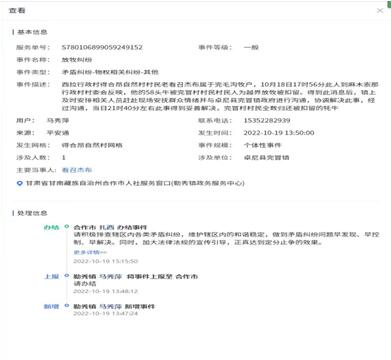The height and width of the screenshot is (360, 391).
Task: Click the 发生网格 value text
Action: point(92,145)
